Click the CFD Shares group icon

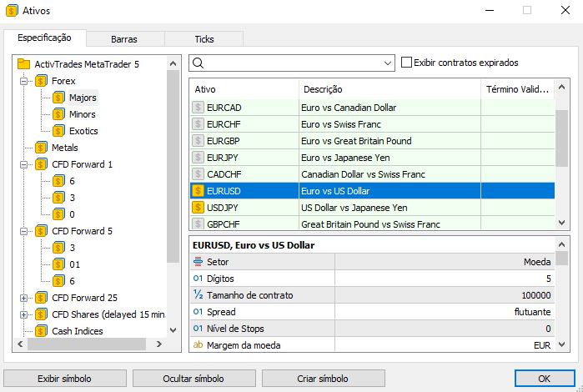[41, 314]
